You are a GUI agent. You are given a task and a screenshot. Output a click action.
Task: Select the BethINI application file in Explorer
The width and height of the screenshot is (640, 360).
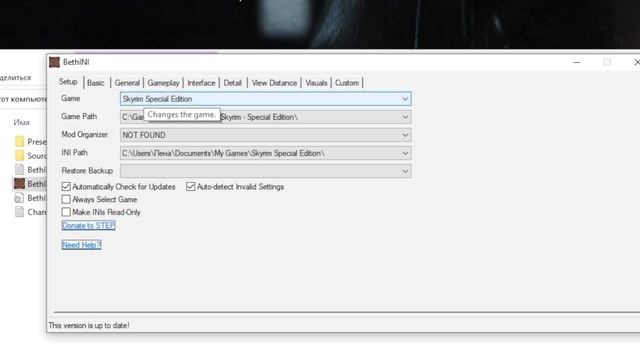tap(30, 184)
